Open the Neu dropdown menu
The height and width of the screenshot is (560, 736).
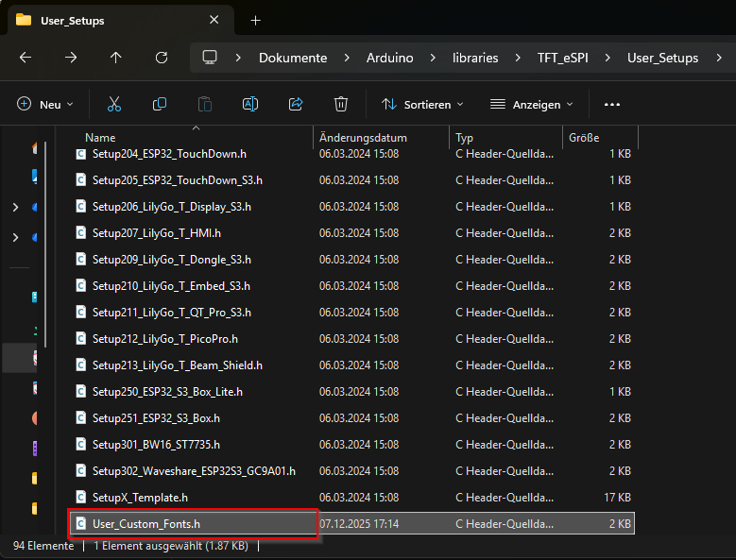[x=45, y=105]
